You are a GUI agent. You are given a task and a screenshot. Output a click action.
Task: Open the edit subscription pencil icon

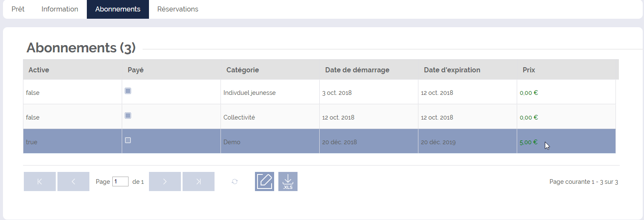click(264, 181)
